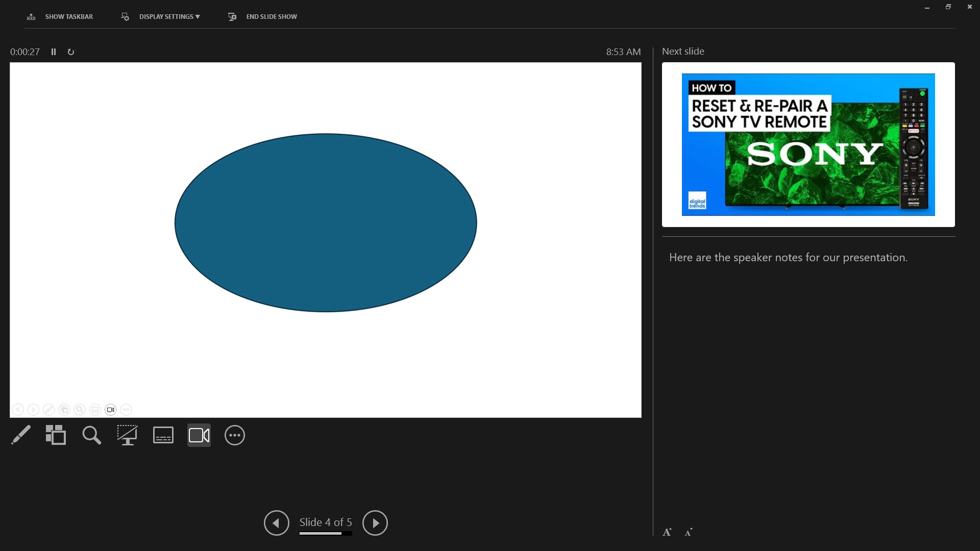Select the slide grid view icon

pos(56,435)
